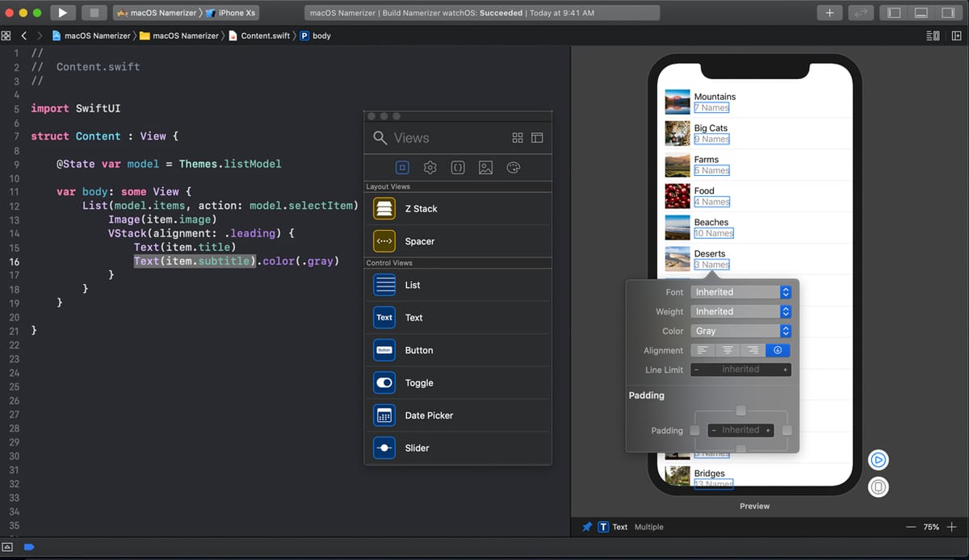Click the blue breakpoint tag icon in the bottom bar
Image resolution: width=969 pixels, height=560 pixels.
(x=29, y=547)
